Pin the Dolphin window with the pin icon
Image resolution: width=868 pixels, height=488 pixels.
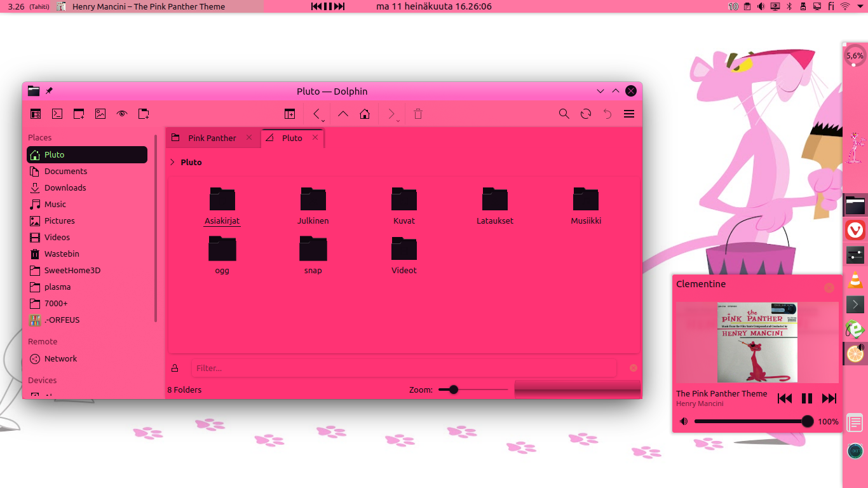49,91
